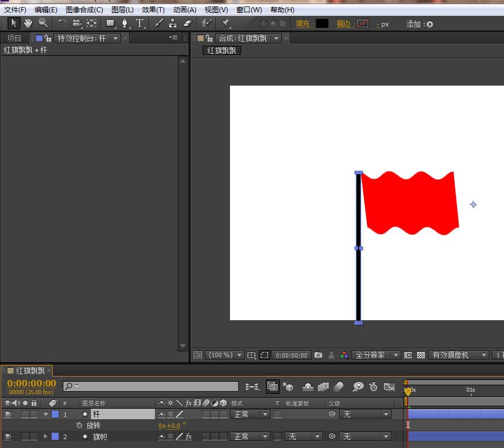Expand the 旗帜 layer properties
The height and width of the screenshot is (448, 504).
(x=45, y=436)
